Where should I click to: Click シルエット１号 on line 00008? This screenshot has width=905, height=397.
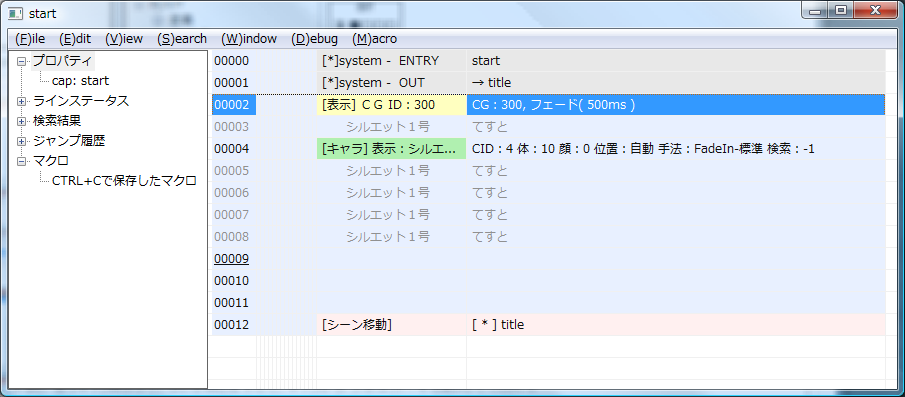(x=388, y=237)
